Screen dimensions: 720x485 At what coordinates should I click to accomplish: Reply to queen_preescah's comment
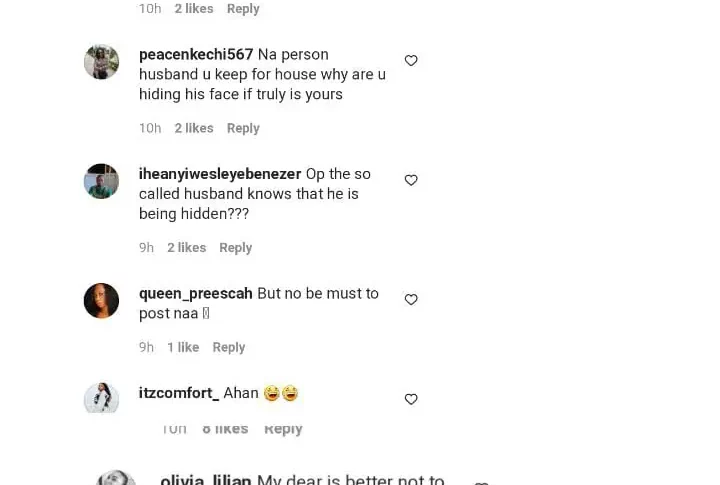229,347
